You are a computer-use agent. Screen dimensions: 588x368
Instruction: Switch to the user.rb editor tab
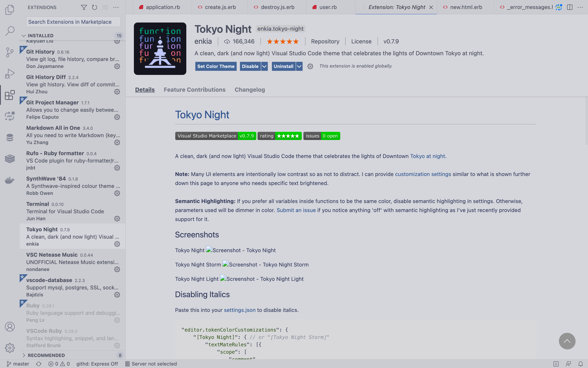328,7
